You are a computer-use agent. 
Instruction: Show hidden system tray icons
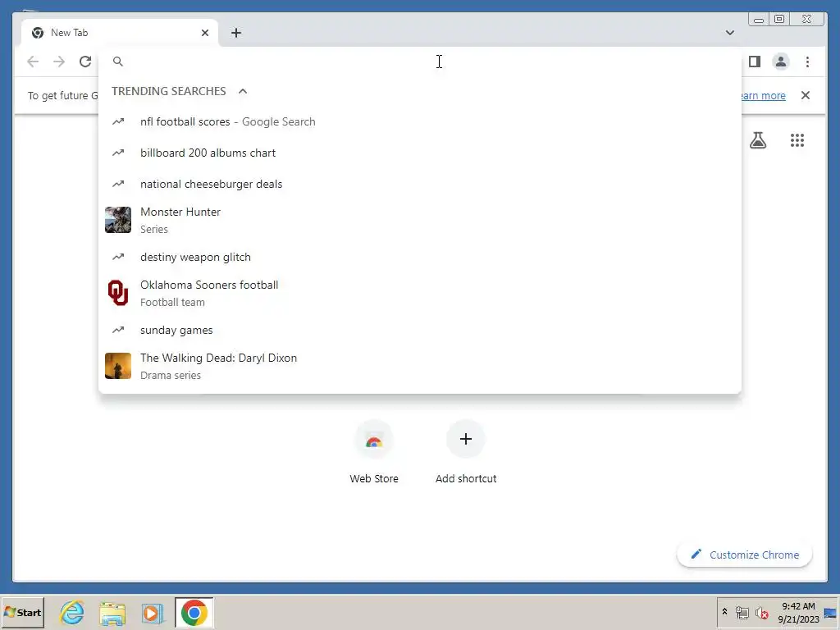725,612
